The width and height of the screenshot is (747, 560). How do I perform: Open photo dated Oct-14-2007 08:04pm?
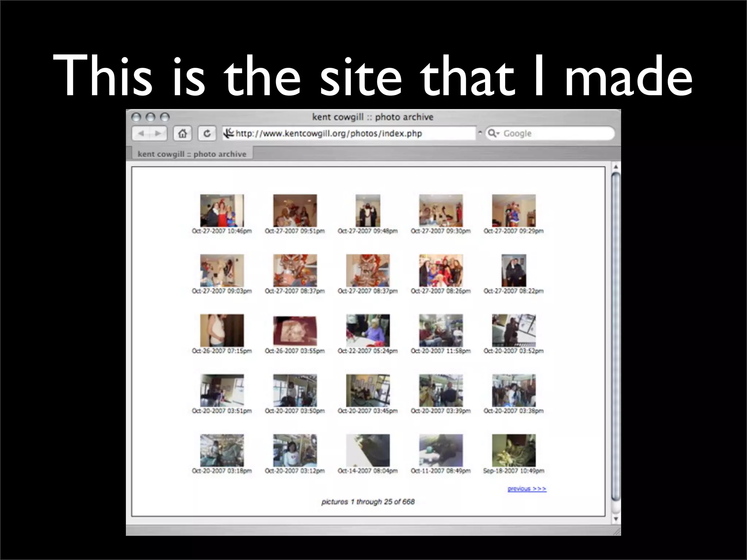tap(368, 450)
